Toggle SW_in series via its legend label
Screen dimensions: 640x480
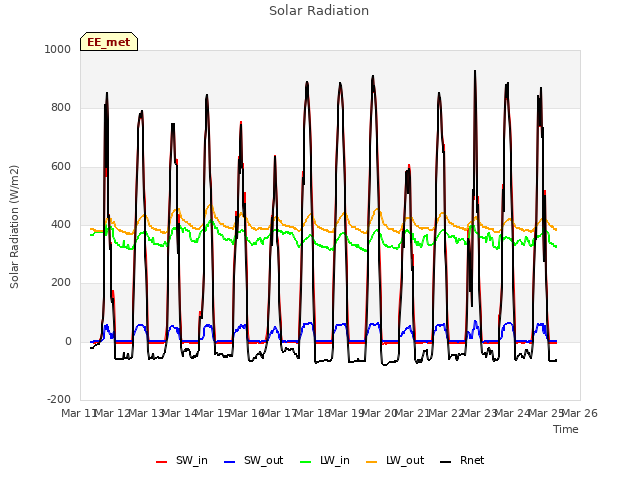pyautogui.click(x=192, y=460)
